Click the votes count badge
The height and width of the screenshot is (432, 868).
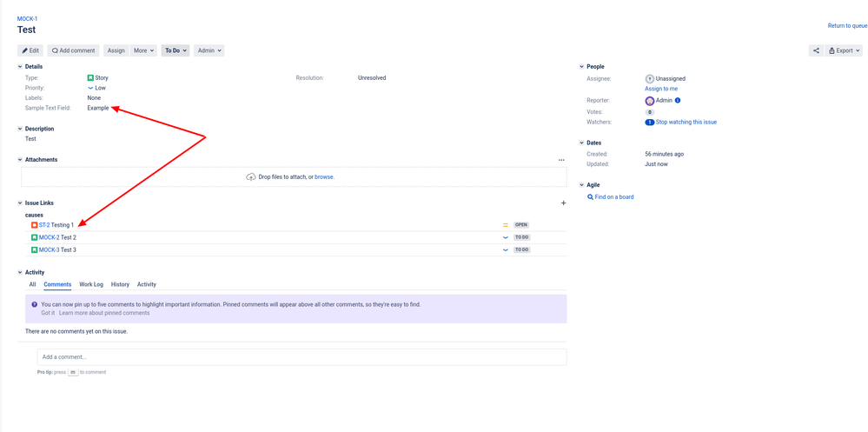[649, 112]
